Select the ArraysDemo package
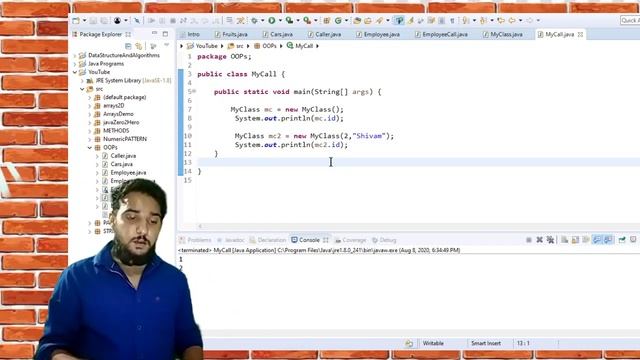This screenshot has height=360, width=640. 118,114
